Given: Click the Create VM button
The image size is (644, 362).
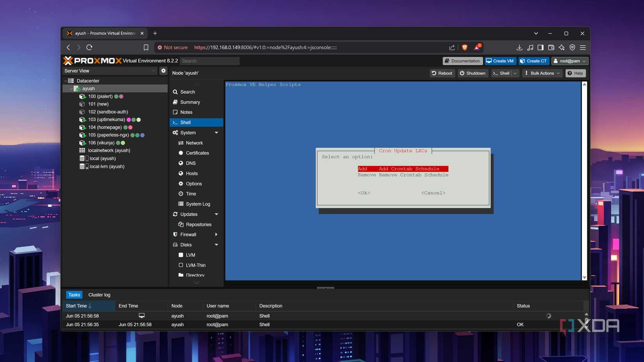Looking at the screenshot, I should coord(500,61).
